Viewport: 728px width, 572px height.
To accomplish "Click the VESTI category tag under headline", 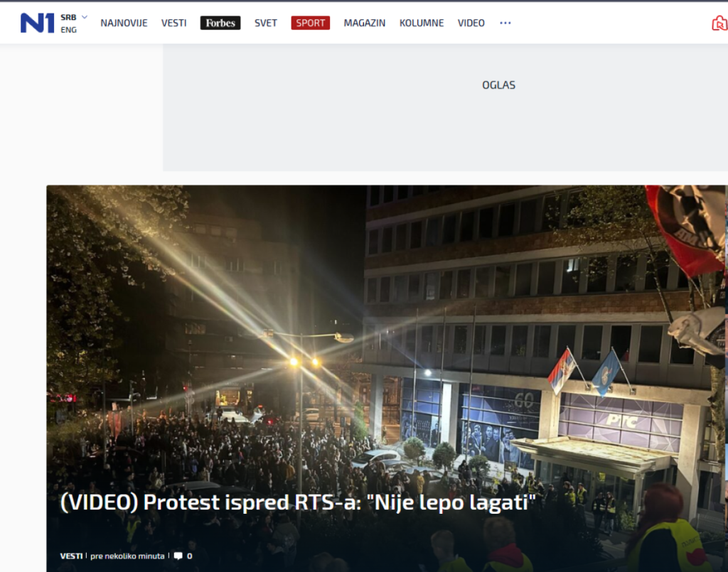I will tap(71, 556).
